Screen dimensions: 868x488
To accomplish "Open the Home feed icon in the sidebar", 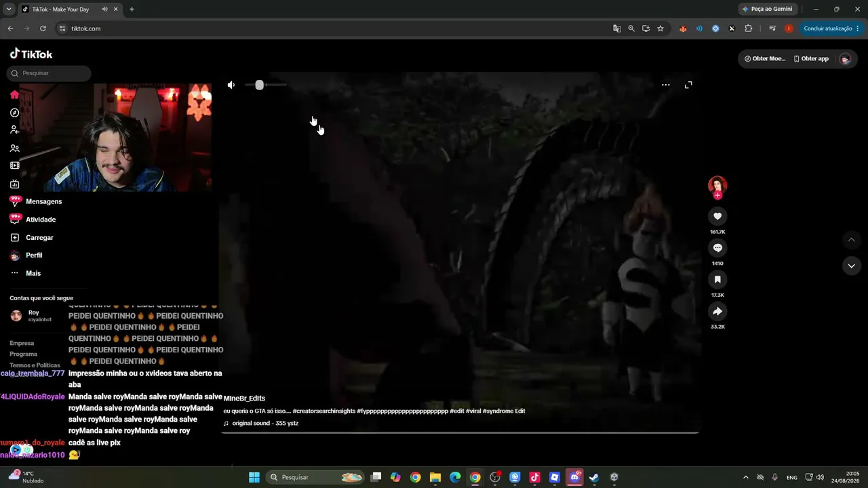I will point(14,95).
